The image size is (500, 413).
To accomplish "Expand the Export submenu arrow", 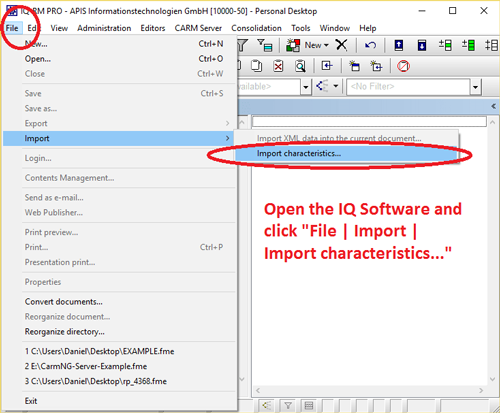I will (x=227, y=123).
